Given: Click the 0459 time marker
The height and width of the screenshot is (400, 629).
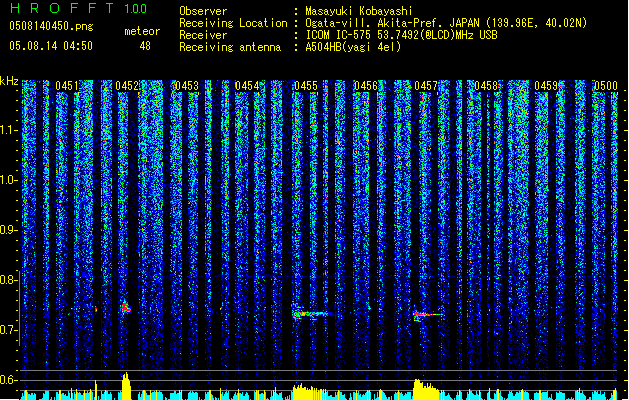Looking at the screenshot, I should (x=546, y=86).
